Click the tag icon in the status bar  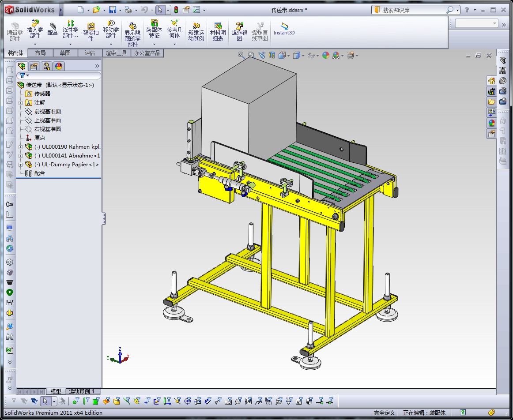(x=491, y=412)
